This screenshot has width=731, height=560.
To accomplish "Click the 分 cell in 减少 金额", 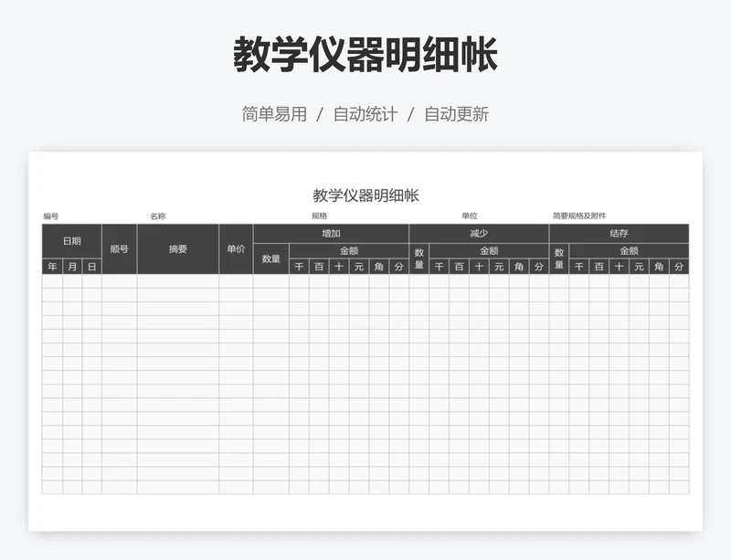I will point(539,266).
